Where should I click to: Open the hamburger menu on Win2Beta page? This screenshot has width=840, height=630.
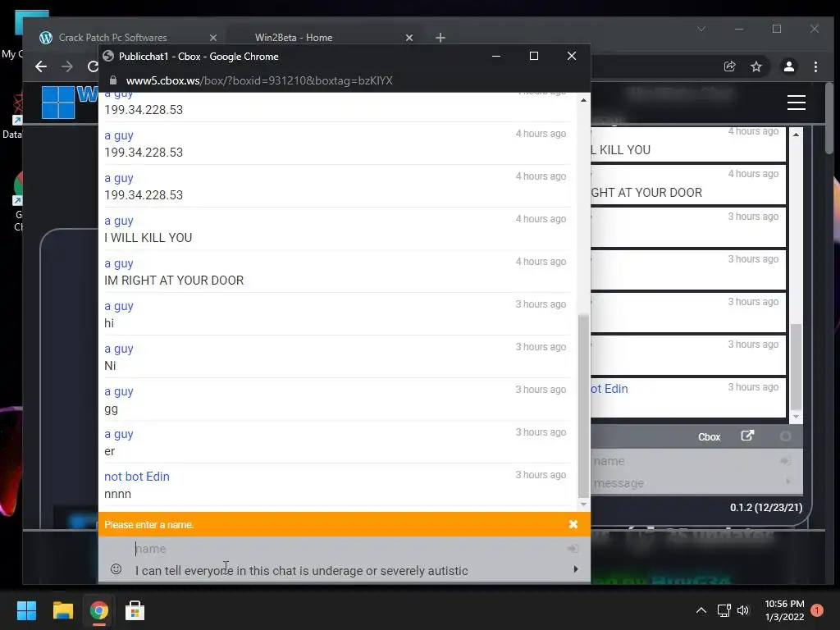[x=796, y=103]
